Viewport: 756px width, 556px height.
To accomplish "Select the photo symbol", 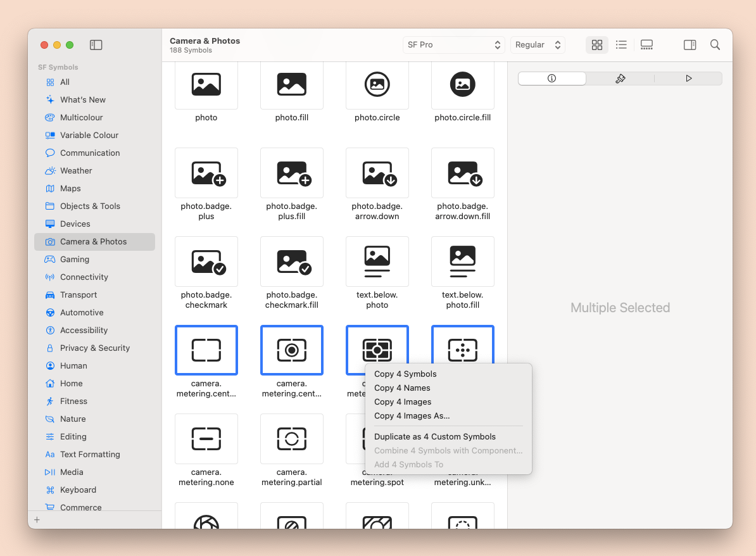I will point(206,84).
